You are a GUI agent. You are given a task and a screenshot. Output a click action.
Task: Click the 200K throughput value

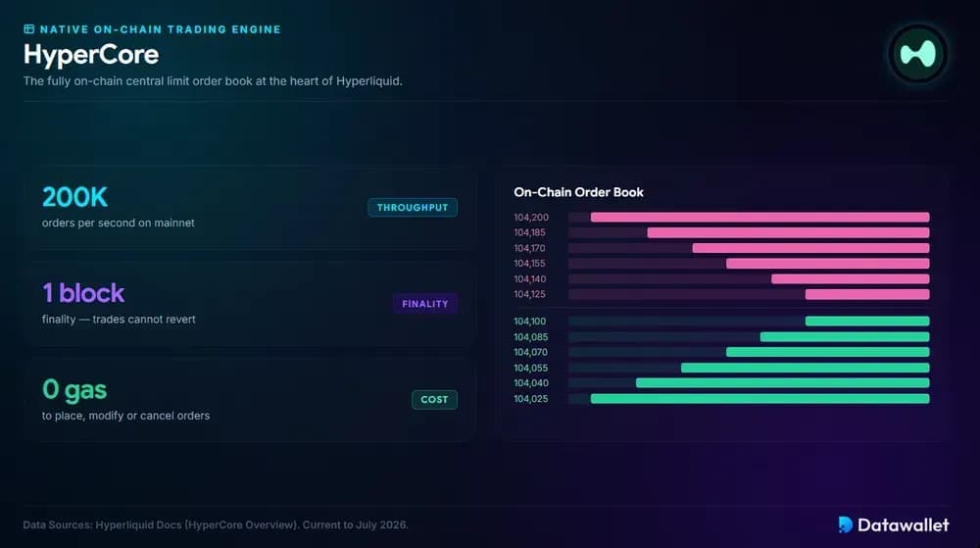pos(75,197)
